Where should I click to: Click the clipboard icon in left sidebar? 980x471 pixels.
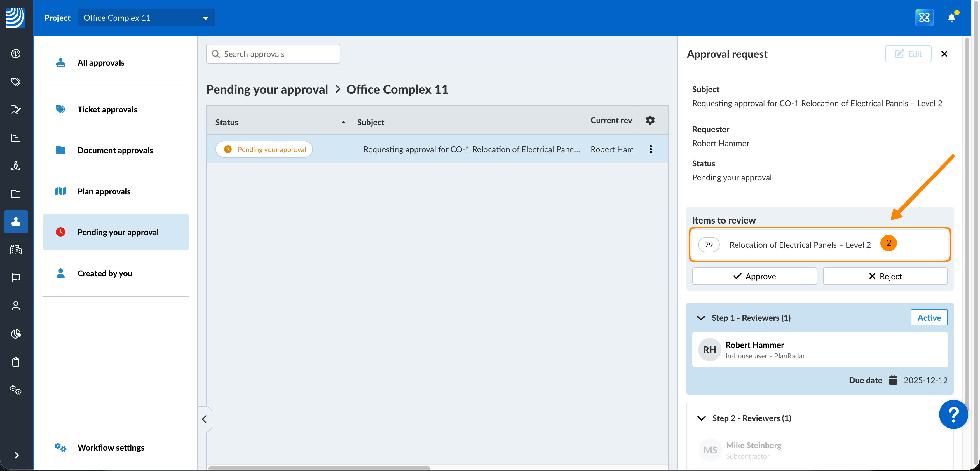15,362
